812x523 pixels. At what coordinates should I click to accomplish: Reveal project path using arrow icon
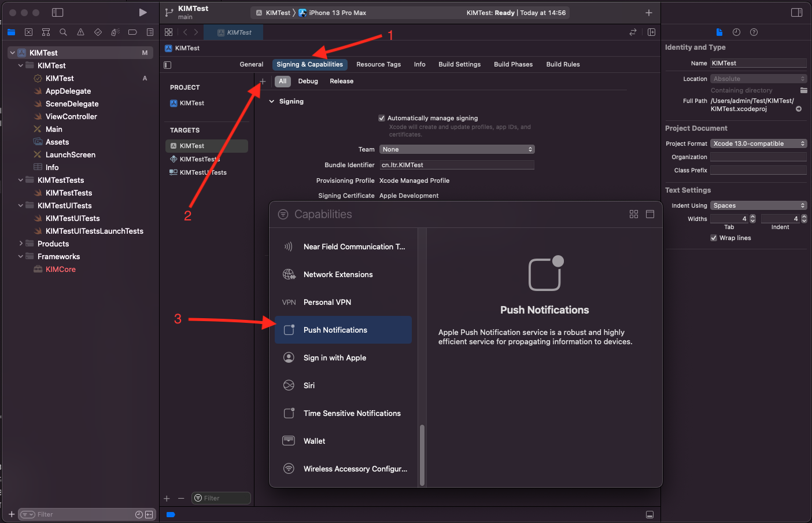(x=799, y=109)
